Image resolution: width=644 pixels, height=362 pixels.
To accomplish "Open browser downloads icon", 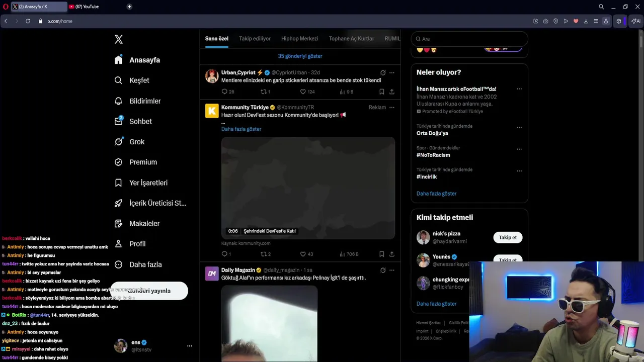I will coord(586,21).
